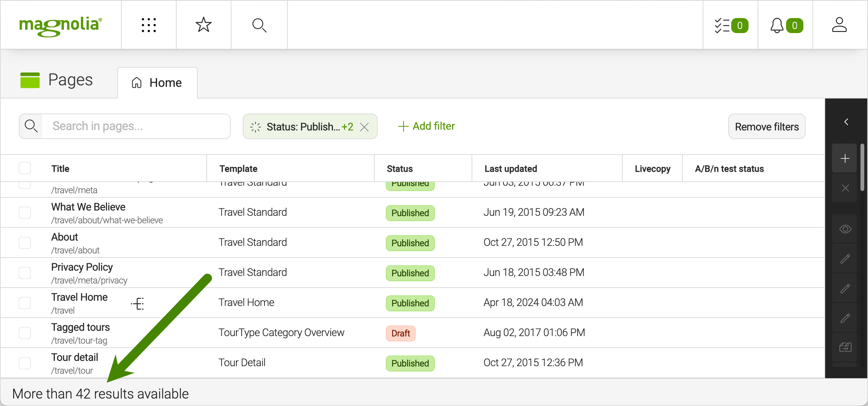Tick the select-all checkbox in header
Screen dimensions: 868x406
coord(25,168)
